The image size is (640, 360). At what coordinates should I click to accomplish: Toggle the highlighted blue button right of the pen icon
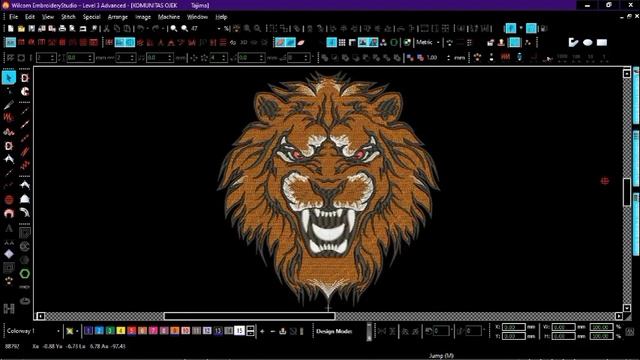tap(331, 42)
